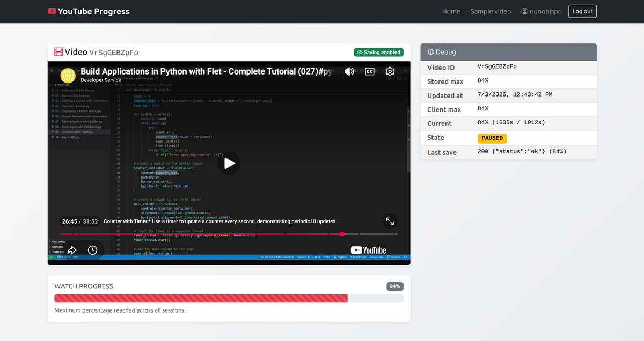Click the red YouTube Progress logo icon
Screen dimensions: 644x341
click(52, 11)
